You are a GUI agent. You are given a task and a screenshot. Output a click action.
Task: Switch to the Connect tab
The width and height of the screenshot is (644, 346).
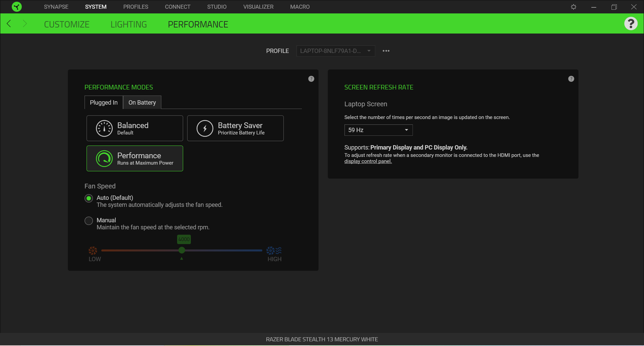click(178, 7)
